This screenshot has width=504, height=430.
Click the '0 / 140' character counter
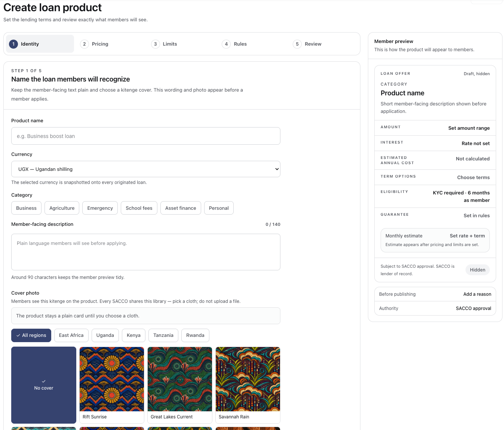pos(273,224)
